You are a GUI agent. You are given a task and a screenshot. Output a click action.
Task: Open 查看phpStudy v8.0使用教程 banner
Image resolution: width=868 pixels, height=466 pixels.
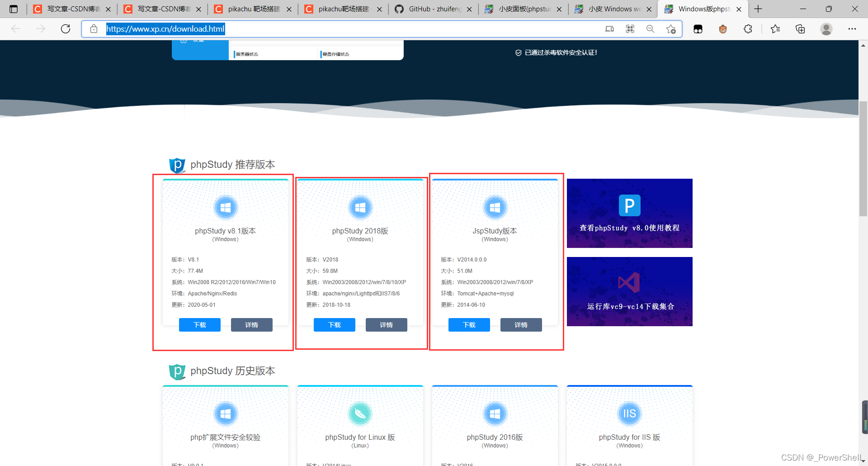pos(630,213)
